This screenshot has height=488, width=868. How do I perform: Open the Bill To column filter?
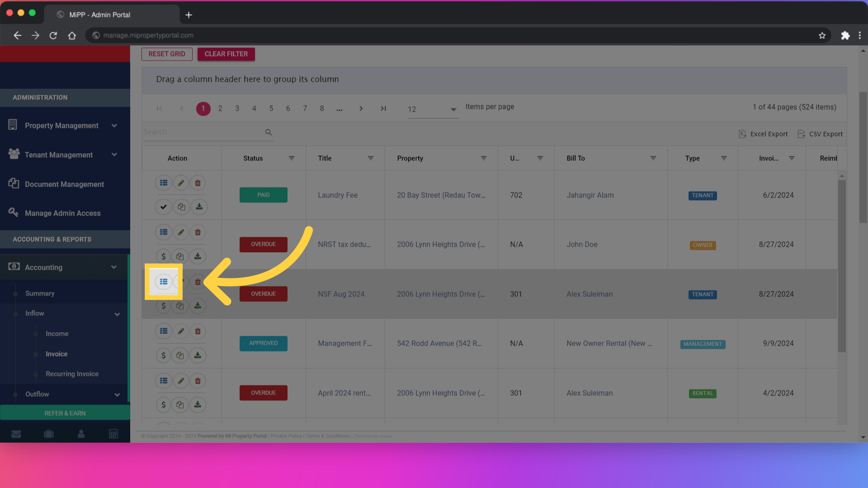coord(653,158)
